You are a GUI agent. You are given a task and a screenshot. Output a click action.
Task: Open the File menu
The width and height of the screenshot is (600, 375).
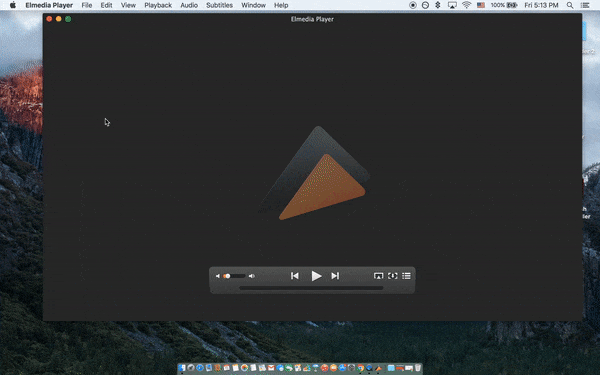87,5
